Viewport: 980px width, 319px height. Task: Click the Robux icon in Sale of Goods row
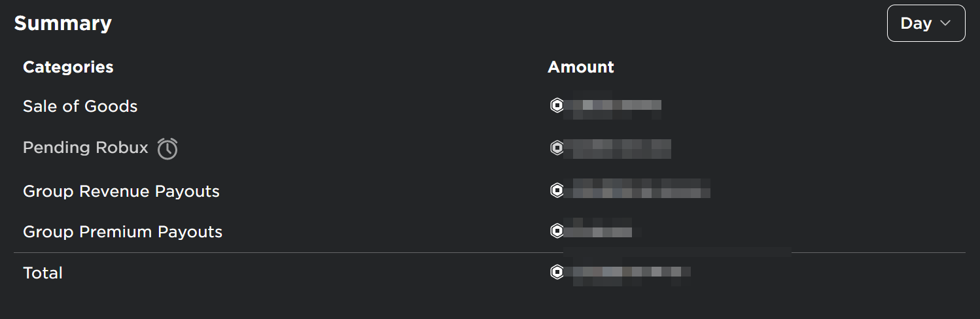pos(557,106)
